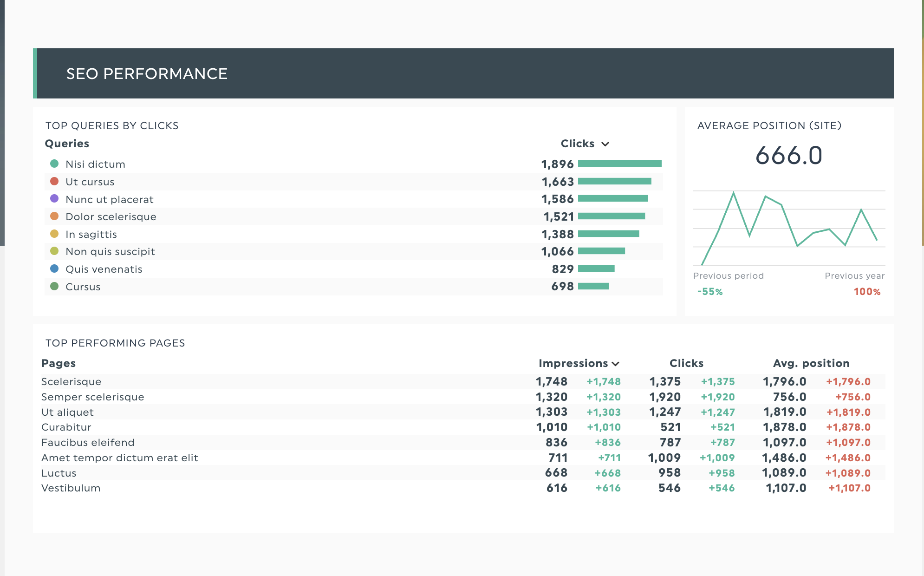The width and height of the screenshot is (924, 576).
Task: Click the blue dot beside Quis venenatis
Action: pyautogui.click(x=54, y=268)
